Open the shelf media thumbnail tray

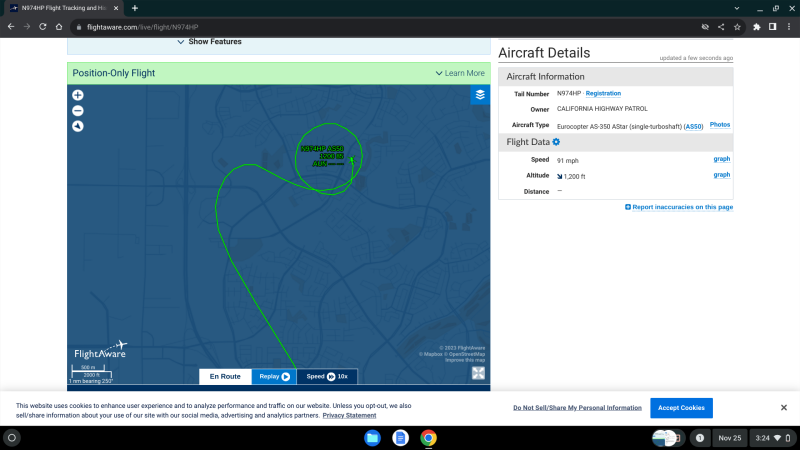667,438
